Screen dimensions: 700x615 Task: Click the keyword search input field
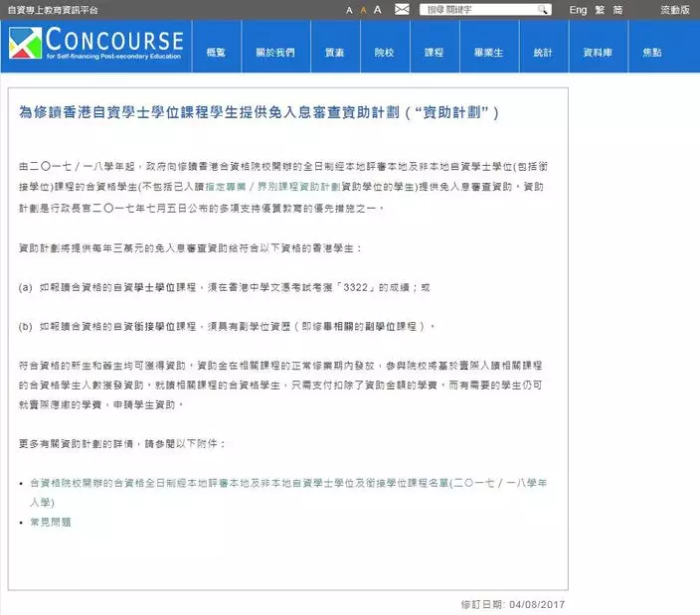click(x=479, y=10)
